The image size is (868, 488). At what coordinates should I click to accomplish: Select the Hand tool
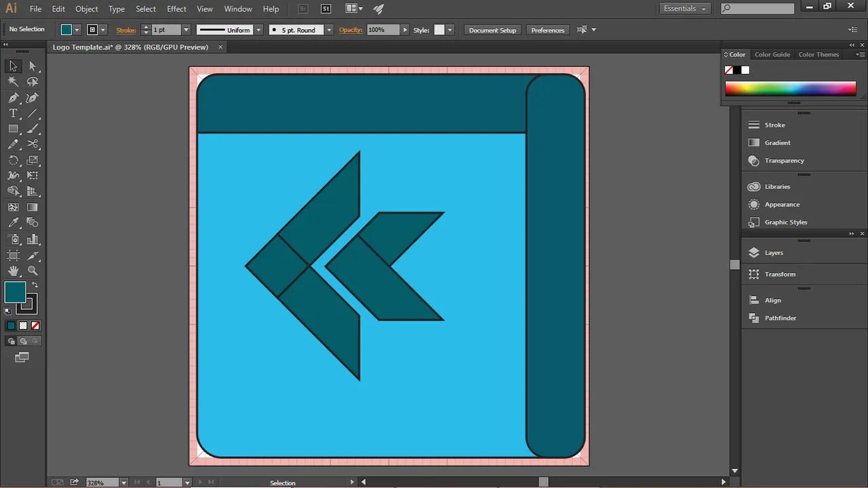(13, 270)
